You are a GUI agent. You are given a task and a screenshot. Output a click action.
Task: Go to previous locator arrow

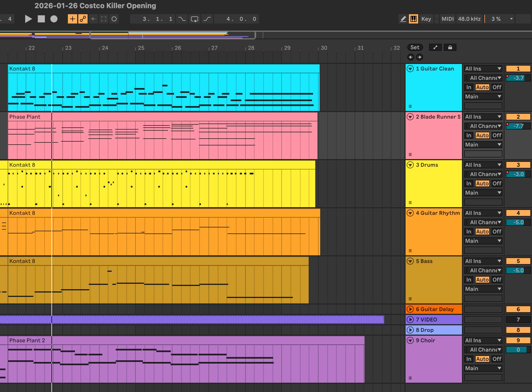coord(410,57)
